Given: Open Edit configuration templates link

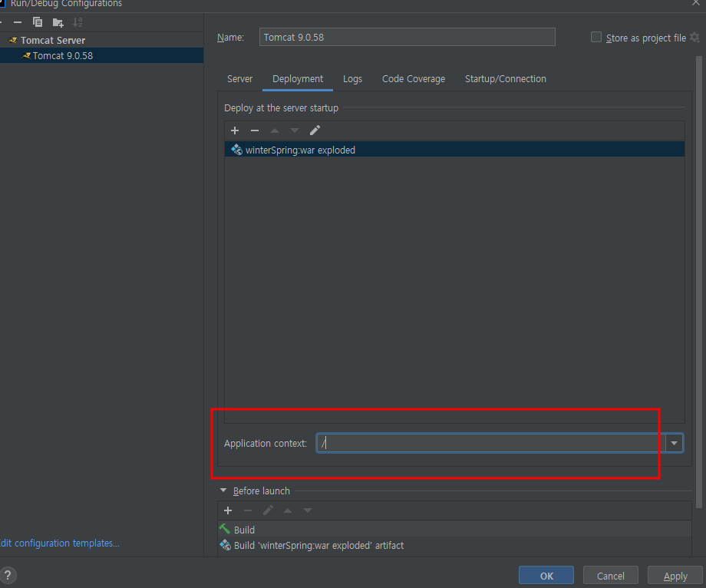Looking at the screenshot, I should (x=60, y=543).
